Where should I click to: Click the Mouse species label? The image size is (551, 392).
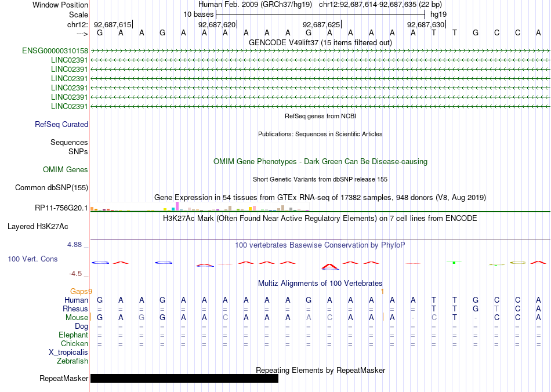tap(77, 318)
